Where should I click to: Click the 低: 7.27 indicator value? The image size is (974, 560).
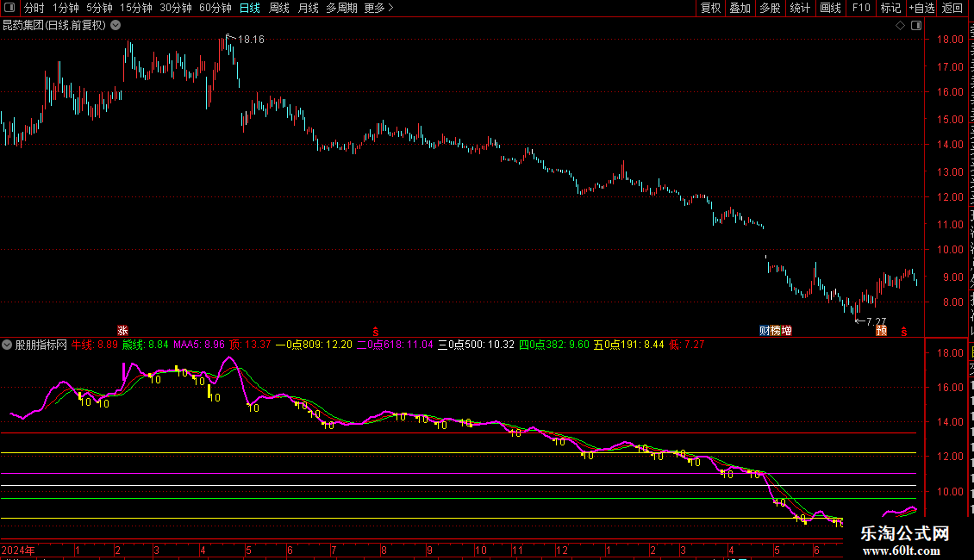[x=687, y=345]
